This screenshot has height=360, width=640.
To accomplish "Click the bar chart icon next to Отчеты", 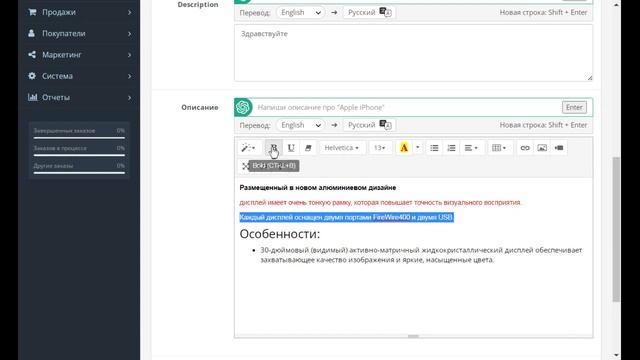I will pyautogui.click(x=32, y=97).
